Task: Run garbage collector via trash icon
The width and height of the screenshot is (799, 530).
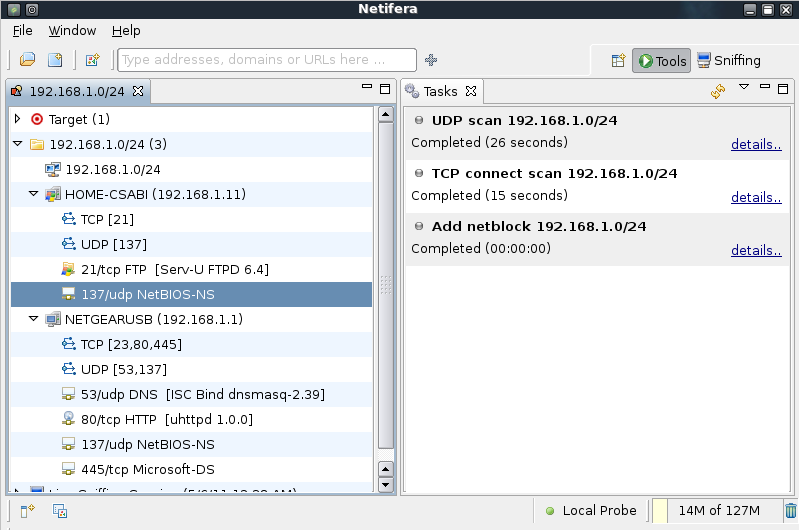Action: [x=790, y=510]
